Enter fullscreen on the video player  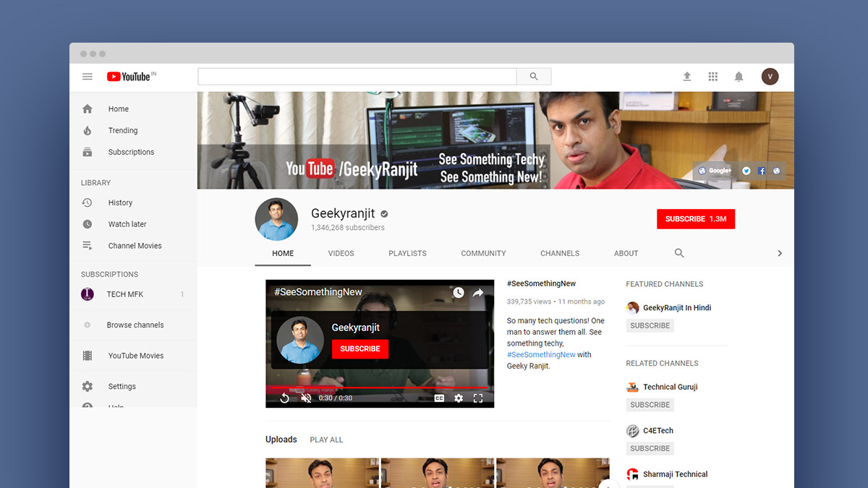pyautogui.click(x=478, y=398)
